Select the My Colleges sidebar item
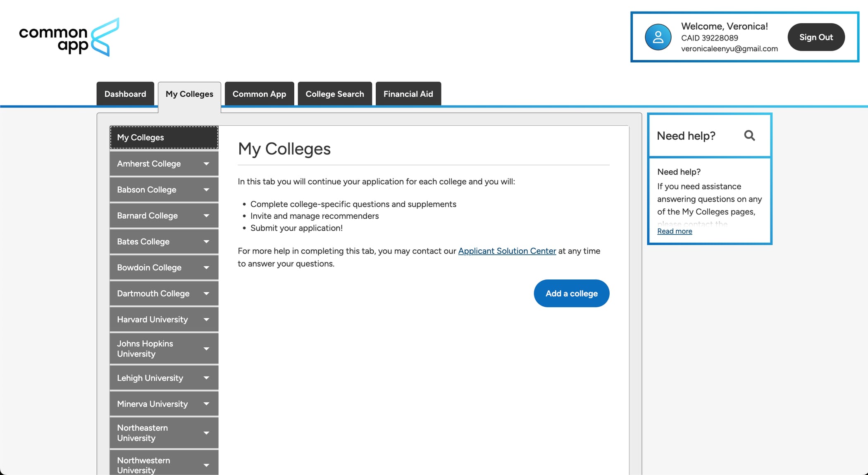This screenshot has width=868, height=475. 141,137
